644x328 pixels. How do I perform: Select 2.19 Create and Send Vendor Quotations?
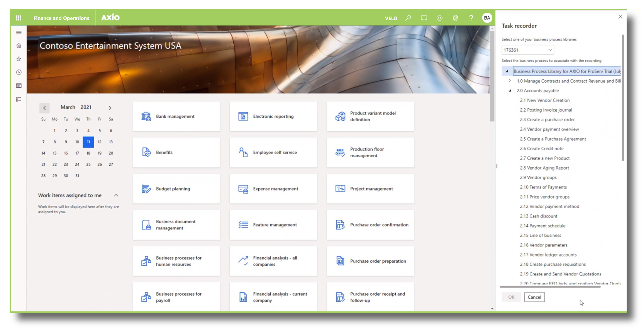tap(560, 274)
